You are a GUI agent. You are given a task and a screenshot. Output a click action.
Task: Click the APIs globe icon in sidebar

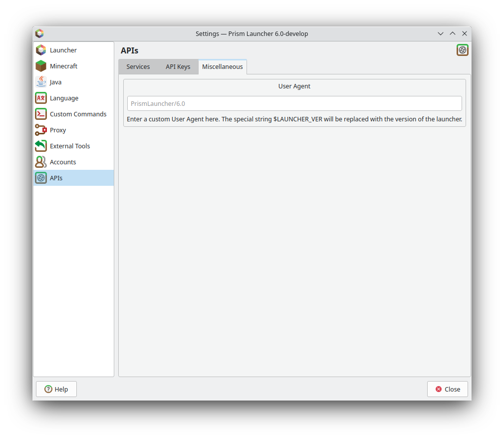[x=40, y=178]
